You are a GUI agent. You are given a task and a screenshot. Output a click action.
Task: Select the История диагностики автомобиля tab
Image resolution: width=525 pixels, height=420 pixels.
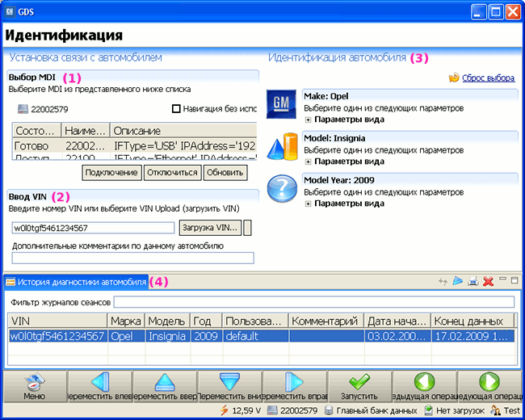[x=76, y=282]
